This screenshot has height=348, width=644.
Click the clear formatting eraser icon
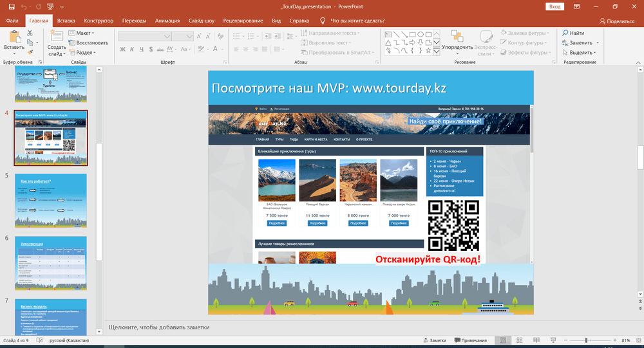tap(220, 36)
